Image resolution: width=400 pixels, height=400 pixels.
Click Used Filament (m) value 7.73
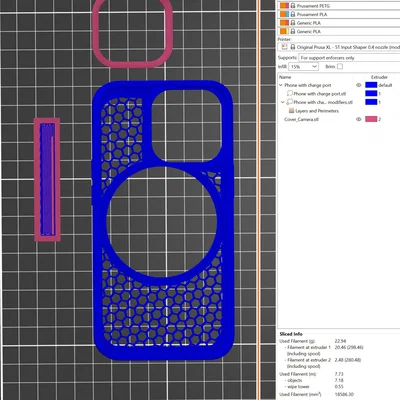[x=339, y=374]
